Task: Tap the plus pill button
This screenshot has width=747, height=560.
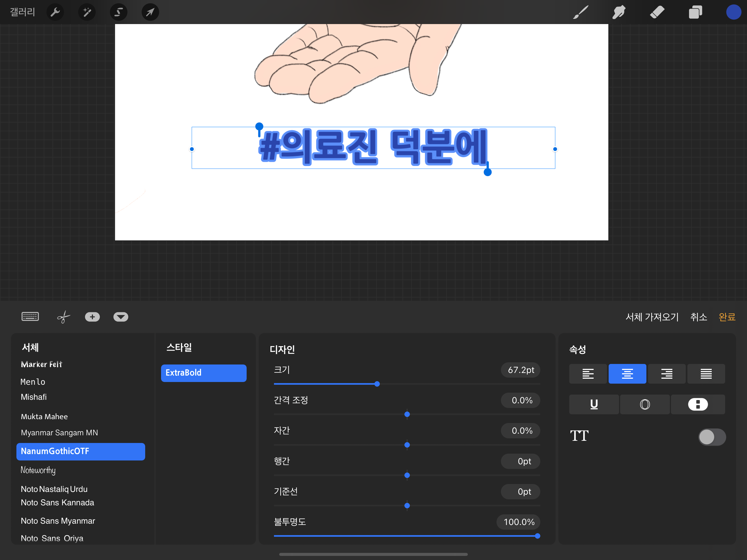Action: click(92, 317)
